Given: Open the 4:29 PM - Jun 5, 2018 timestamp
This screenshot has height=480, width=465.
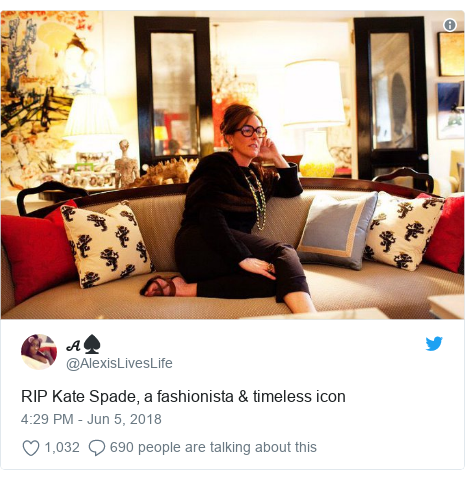Looking at the screenshot, I should click(x=91, y=419).
